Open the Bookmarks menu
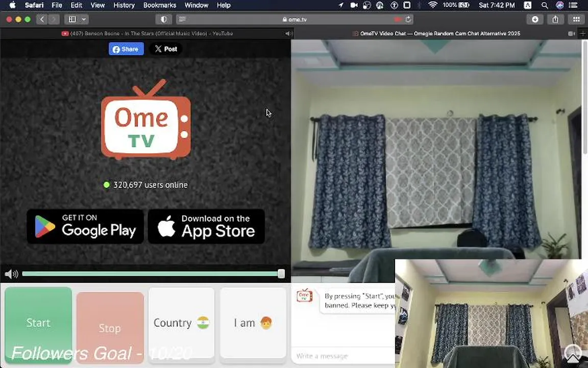 (160, 5)
